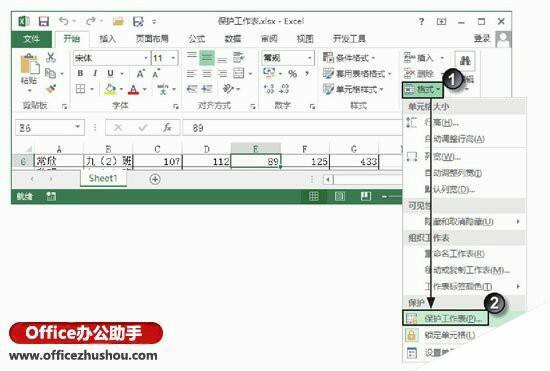Image resolution: width=550 pixels, height=371 pixels.
Task: Toggle middle vertical alignment button
Action: (x=207, y=58)
